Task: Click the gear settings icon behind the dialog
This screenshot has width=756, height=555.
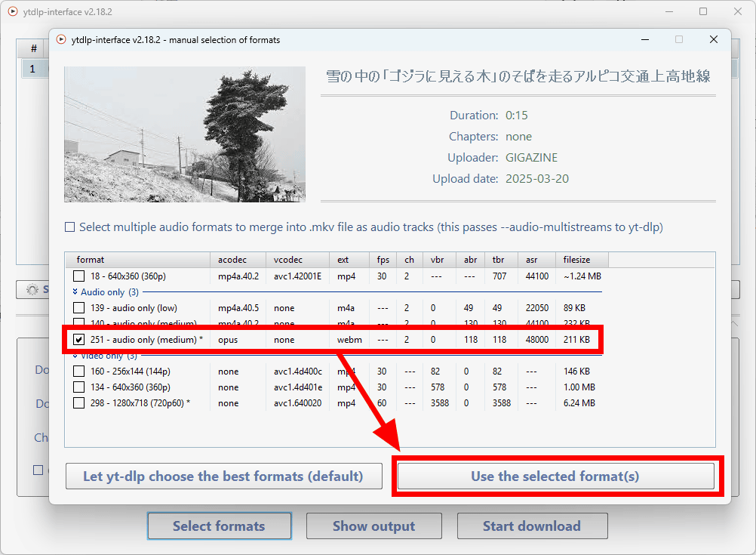Action: click(x=32, y=290)
